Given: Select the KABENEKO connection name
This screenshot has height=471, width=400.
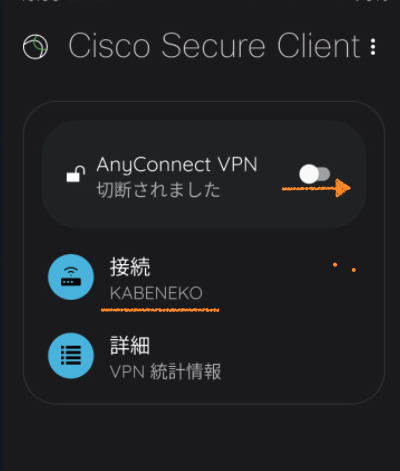Looking at the screenshot, I should (x=156, y=293).
